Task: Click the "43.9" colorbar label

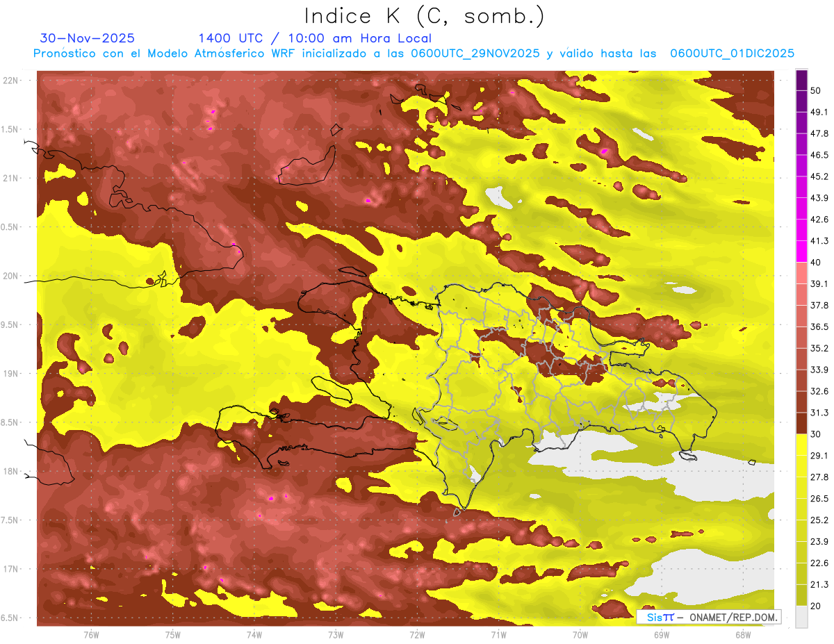Action: [819, 198]
